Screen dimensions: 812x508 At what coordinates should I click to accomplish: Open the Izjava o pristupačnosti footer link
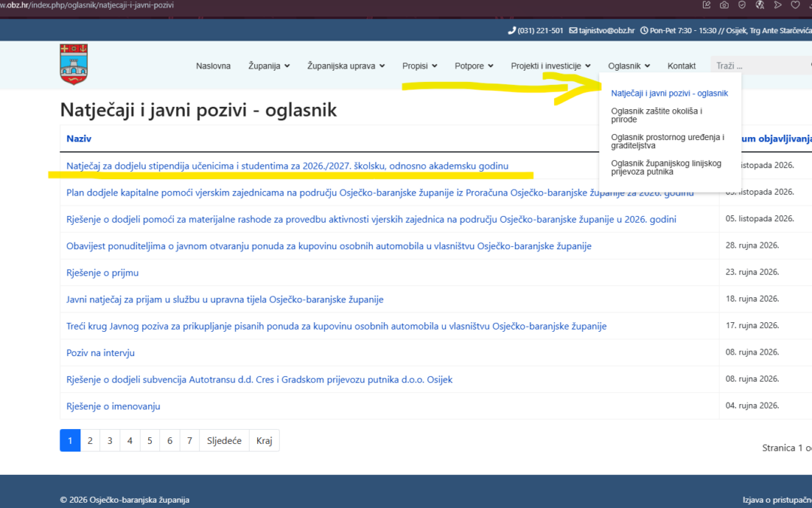click(x=777, y=500)
